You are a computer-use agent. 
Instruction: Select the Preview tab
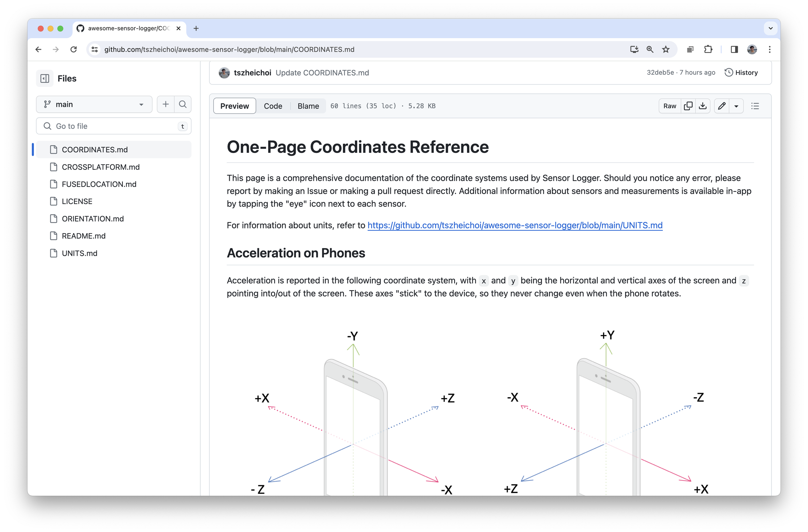(x=235, y=106)
